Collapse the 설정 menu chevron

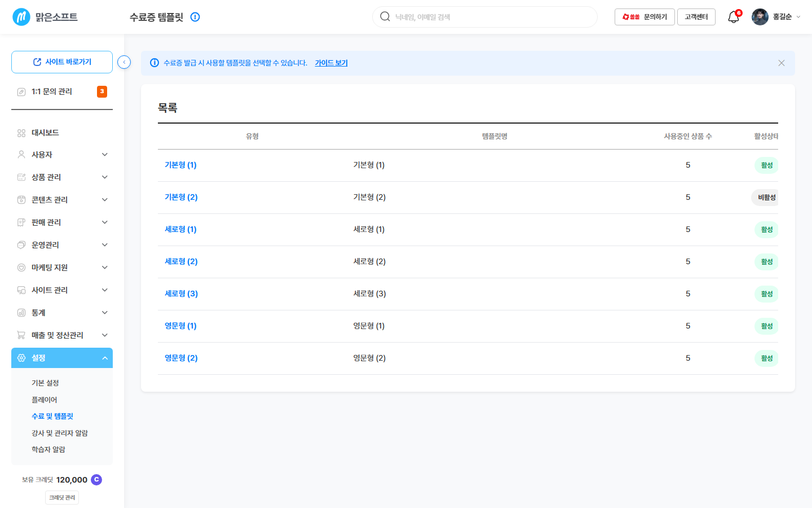click(x=105, y=358)
